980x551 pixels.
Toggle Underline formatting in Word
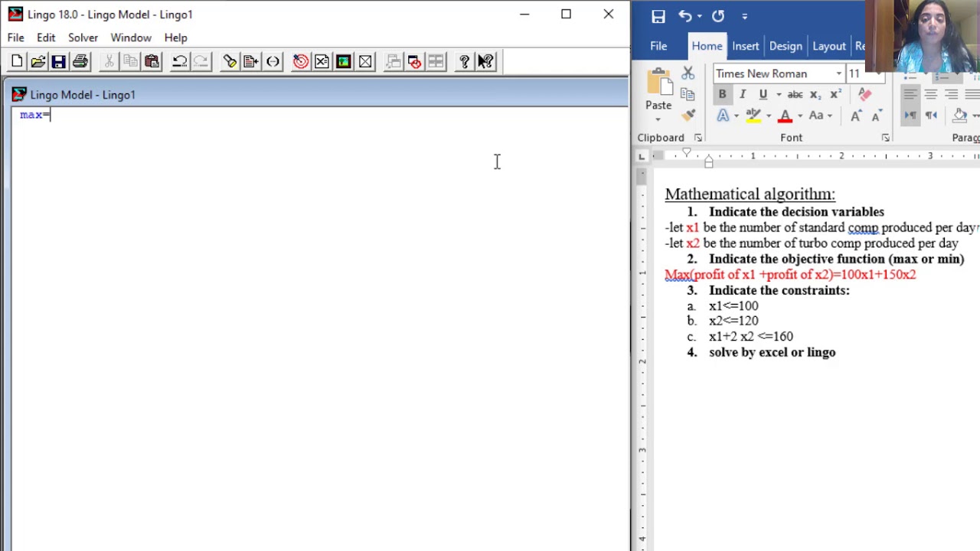[763, 94]
